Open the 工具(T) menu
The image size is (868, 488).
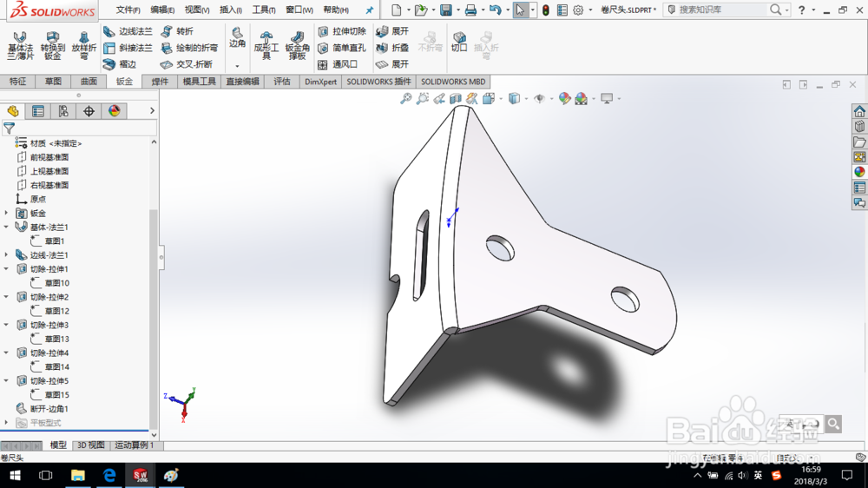(x=264, y=10)
